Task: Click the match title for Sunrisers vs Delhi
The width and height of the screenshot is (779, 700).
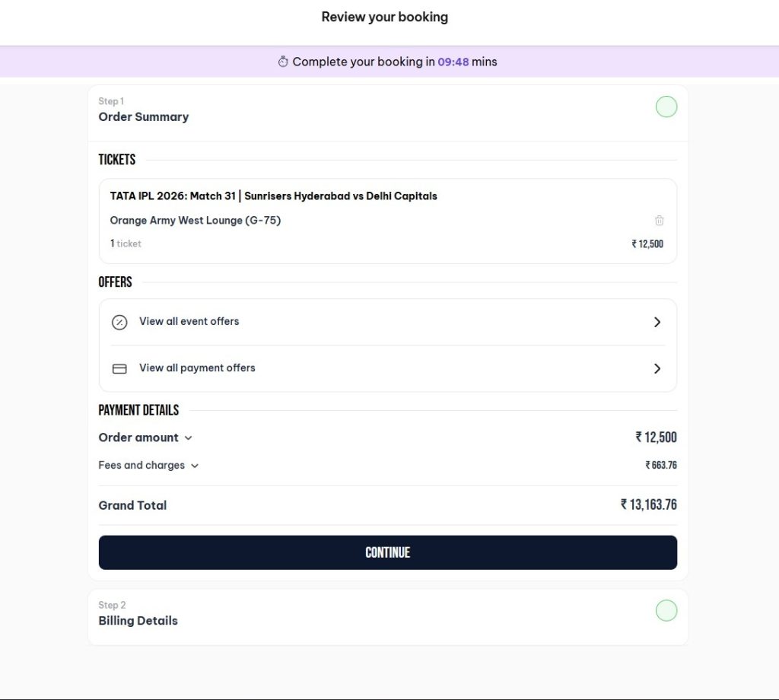Action: coord(274,196)
